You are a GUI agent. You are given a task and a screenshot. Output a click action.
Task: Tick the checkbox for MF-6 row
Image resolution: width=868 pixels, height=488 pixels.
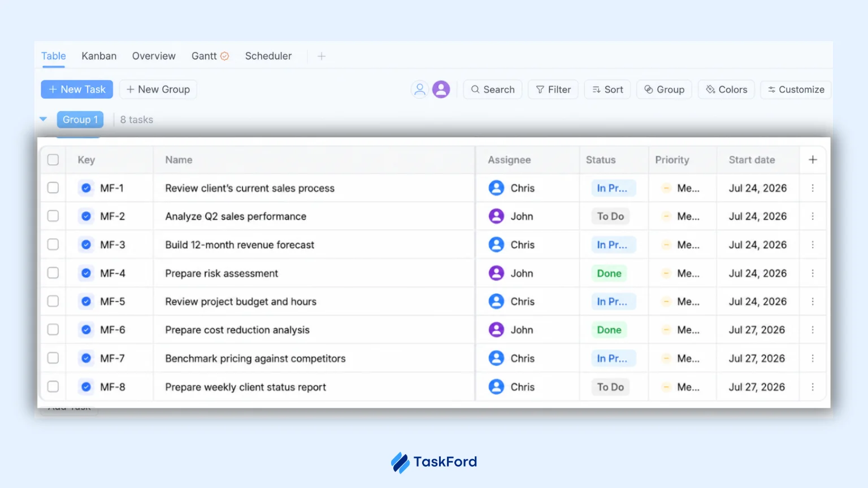(x=53, y=329)
